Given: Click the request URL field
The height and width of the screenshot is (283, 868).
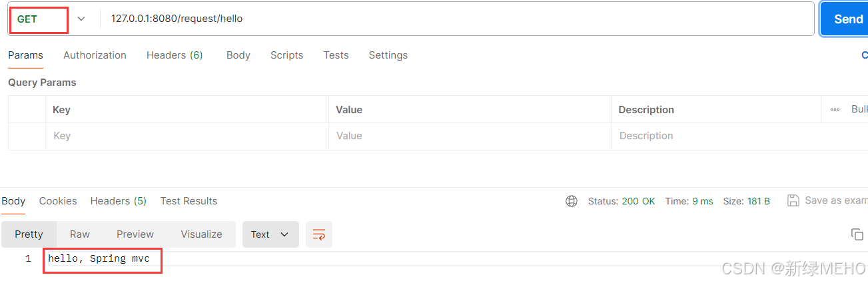Looking at the screenshot, I should click(457, 19).
